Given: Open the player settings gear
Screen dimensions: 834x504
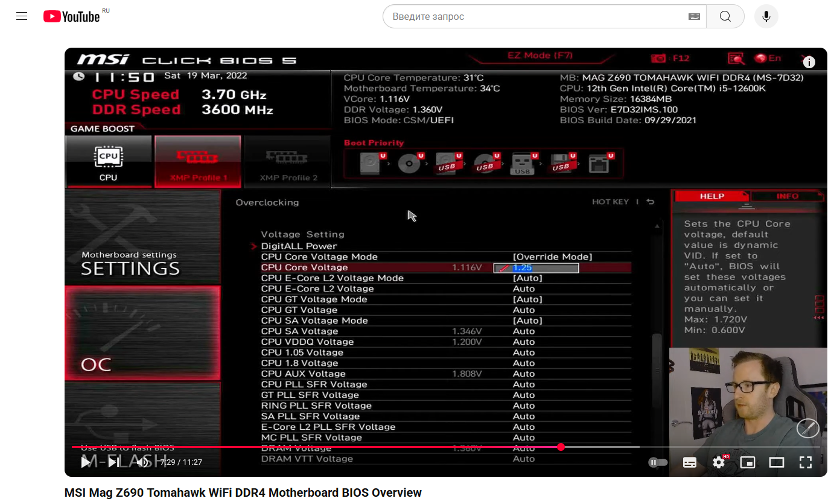Looking at the screenshot, I should pos(719,462).
